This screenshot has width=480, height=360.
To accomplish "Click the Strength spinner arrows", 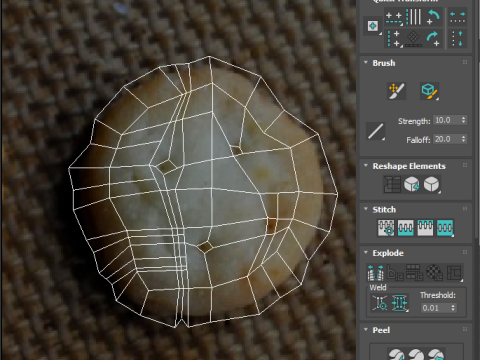I will (x=464, y=120).
